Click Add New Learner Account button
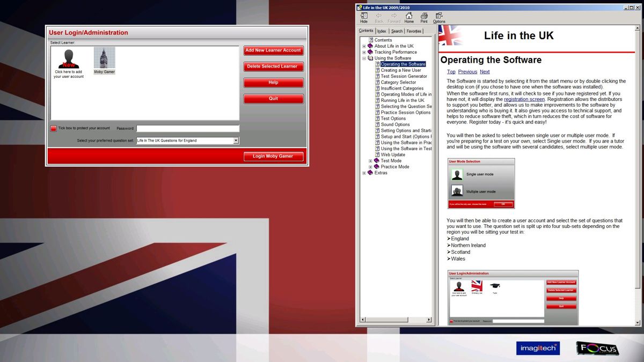644x362 pixels. pyautogui.click(x=273, y=50)
